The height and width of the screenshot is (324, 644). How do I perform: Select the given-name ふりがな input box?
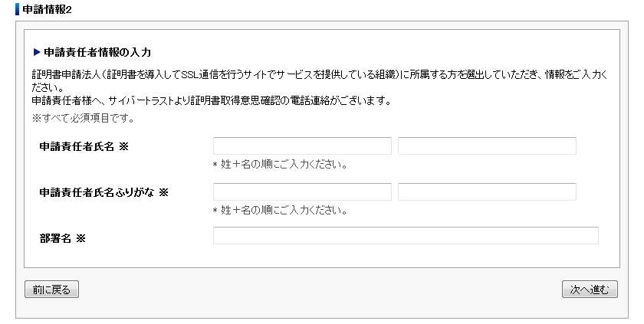tap(487, 192)
